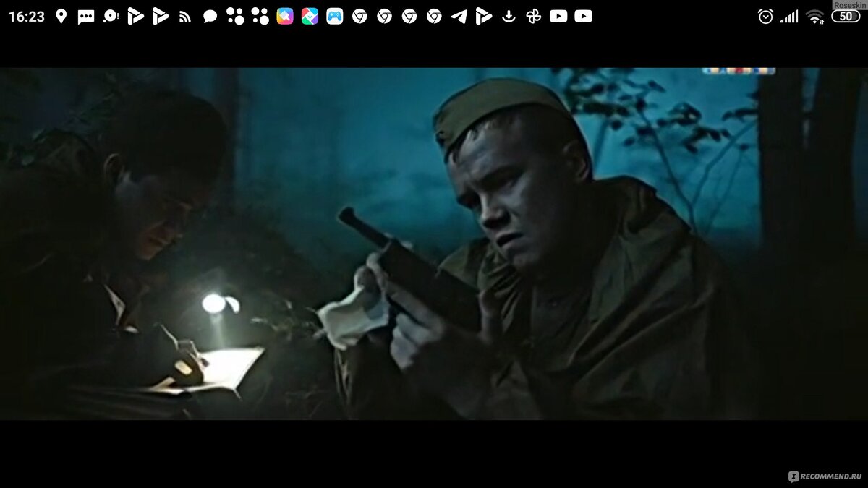Tap the alarm clock status icon

[765, 17]
